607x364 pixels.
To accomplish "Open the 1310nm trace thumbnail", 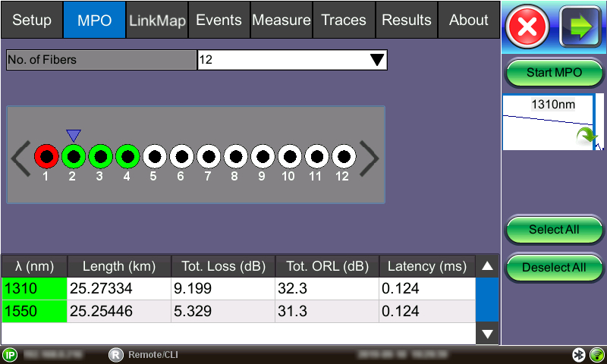I will point(553,123).
